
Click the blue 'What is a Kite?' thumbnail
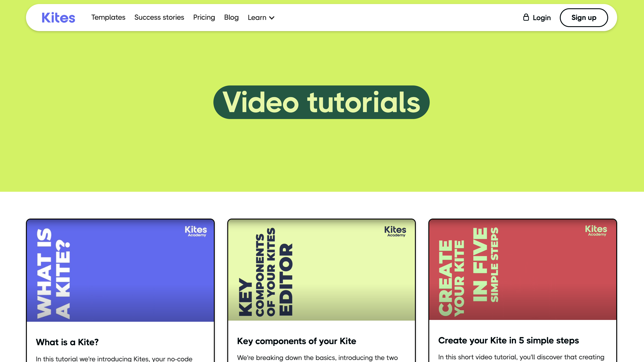pyautogui.click(x=120, y=270)
